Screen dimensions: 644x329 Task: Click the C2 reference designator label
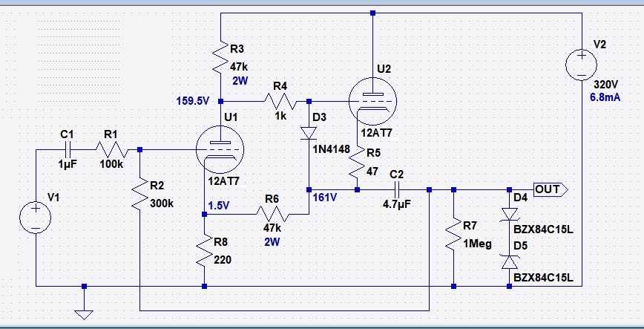tap(396, 175)
